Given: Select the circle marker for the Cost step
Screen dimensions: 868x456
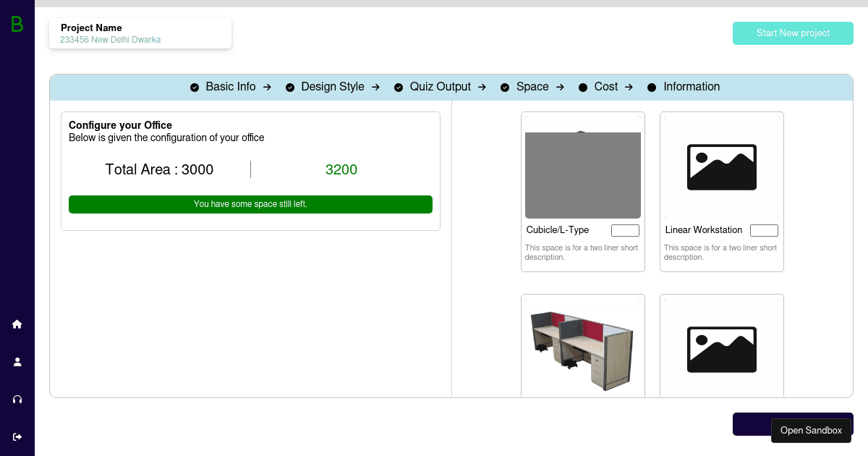Looking at the screenshot, I should 583,87.
